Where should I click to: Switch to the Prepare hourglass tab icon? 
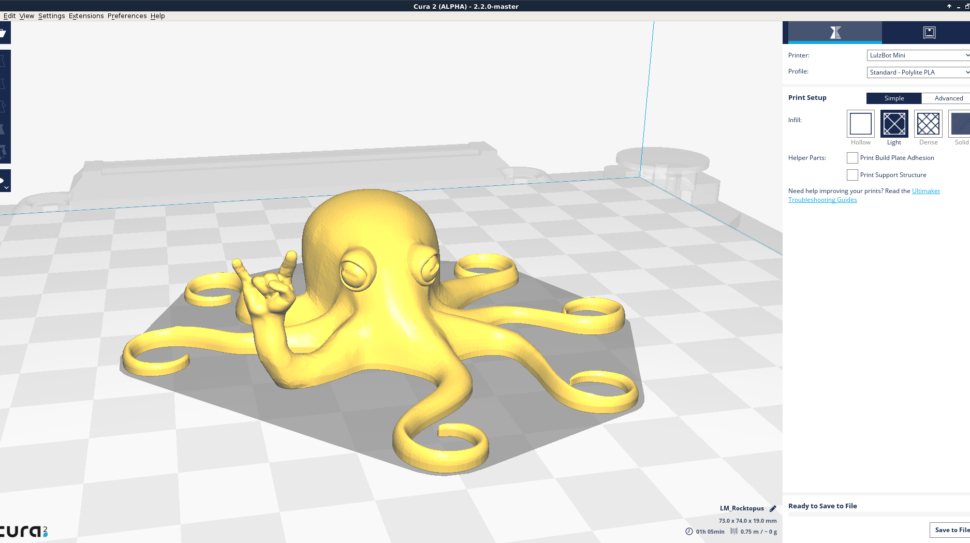click(x=834, y=33)
